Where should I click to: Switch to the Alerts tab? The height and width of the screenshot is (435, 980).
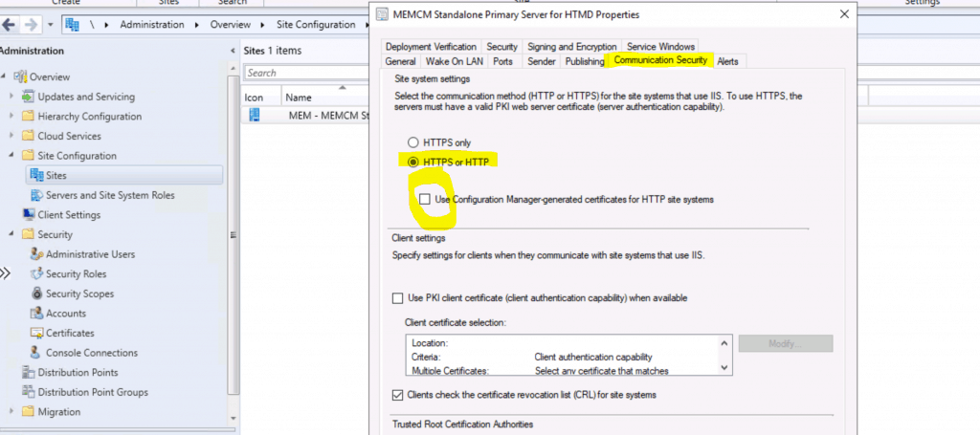727,61
